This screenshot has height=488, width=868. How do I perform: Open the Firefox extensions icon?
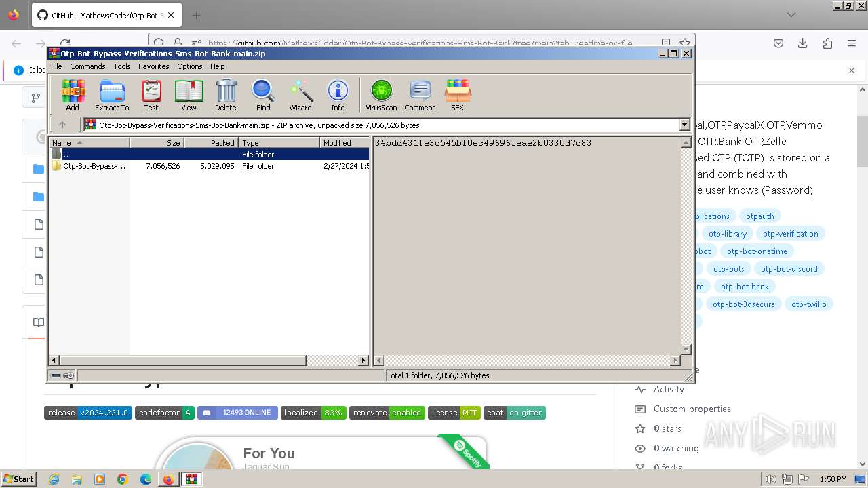[x=827, y=43]
